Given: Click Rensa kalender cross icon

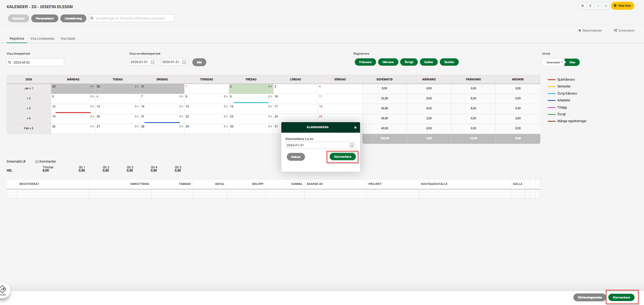Looking at the screenshot, I should click(x=580, y=30).
